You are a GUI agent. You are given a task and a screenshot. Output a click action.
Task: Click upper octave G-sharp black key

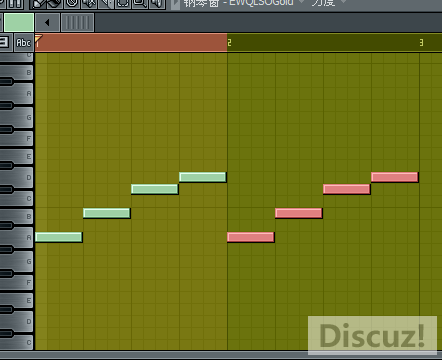coord(7,105)
